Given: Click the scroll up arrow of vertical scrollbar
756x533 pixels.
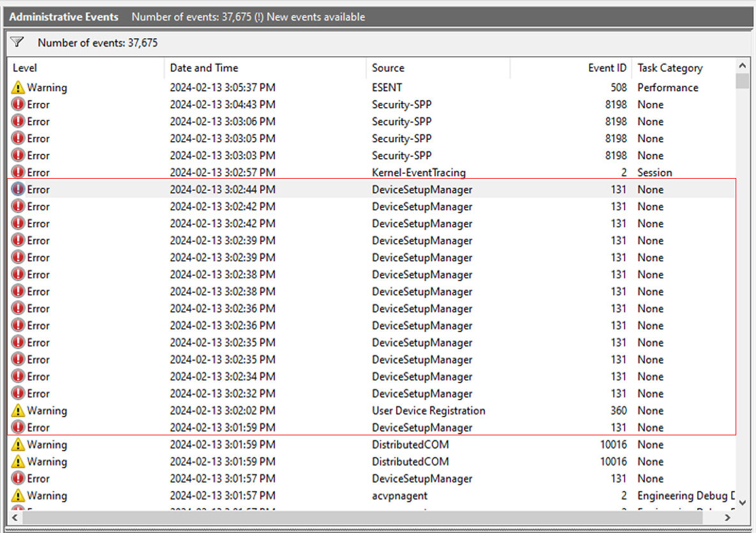Looking at the screenshot, I should (x=743, y=66).
